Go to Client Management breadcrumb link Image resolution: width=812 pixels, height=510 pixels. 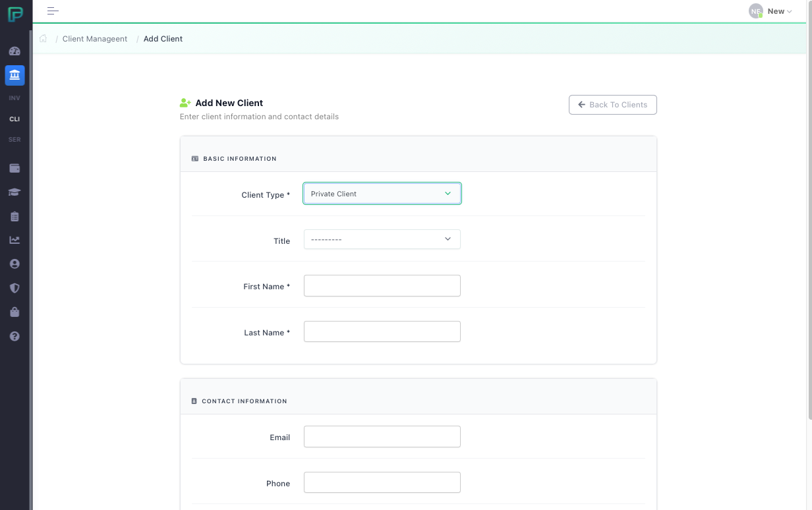pyautogui.click(x=95, y=39)
